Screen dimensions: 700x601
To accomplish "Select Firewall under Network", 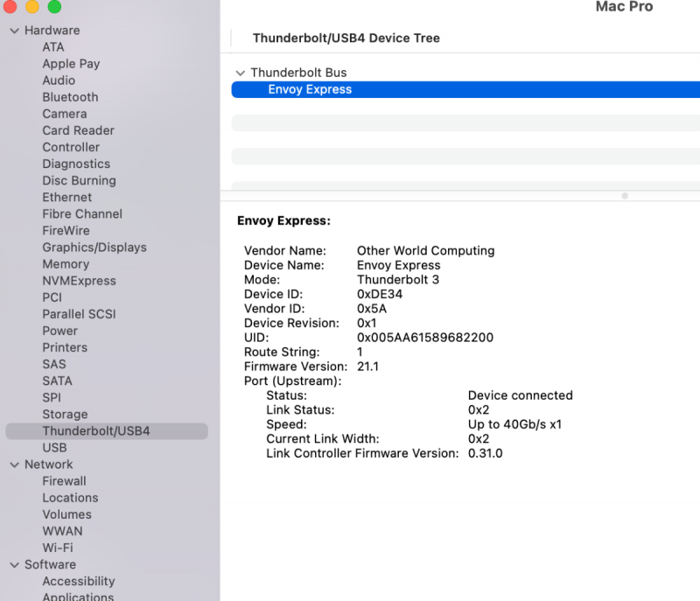I will pyautogui.click(x=64, y=481).
